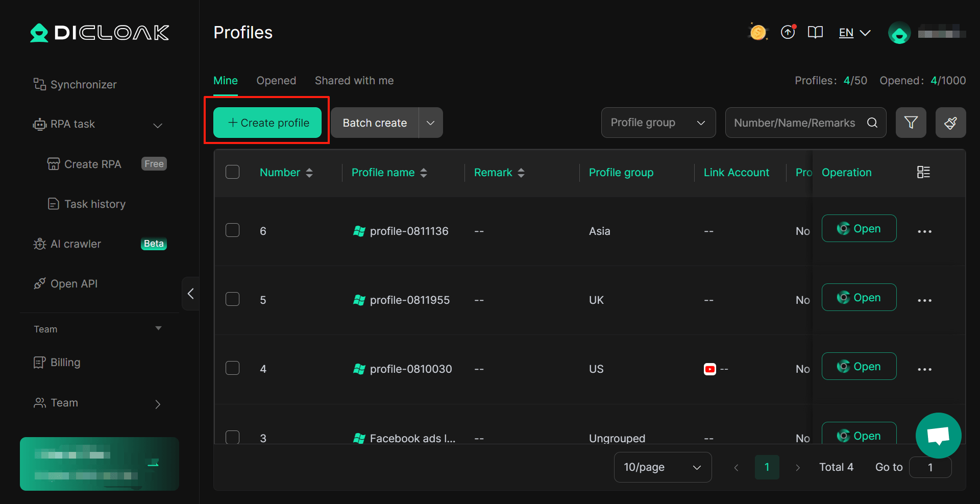Click the clear filters brush icon

950,123
